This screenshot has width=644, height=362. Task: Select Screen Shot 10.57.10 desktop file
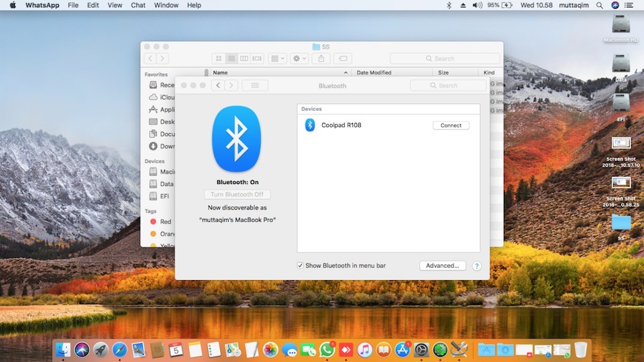[621, 152]
